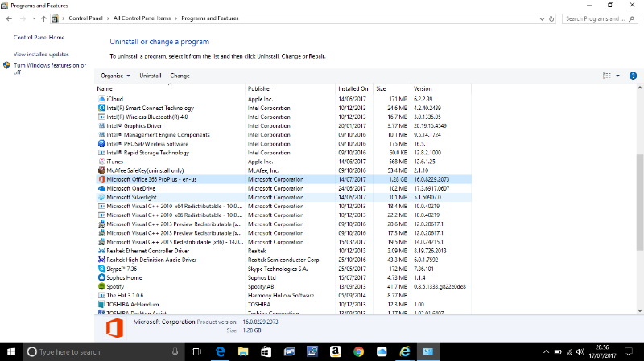Expand the address bar history dropdown

click(x=542, y=18)
